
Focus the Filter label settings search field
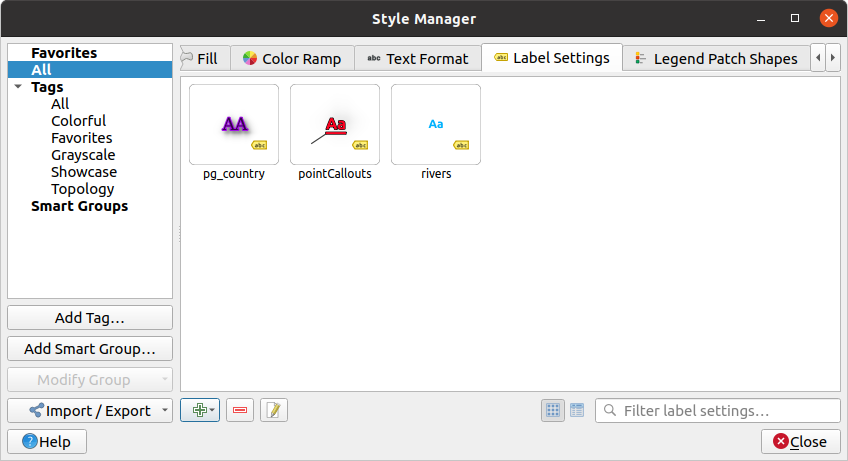[715, 411]
